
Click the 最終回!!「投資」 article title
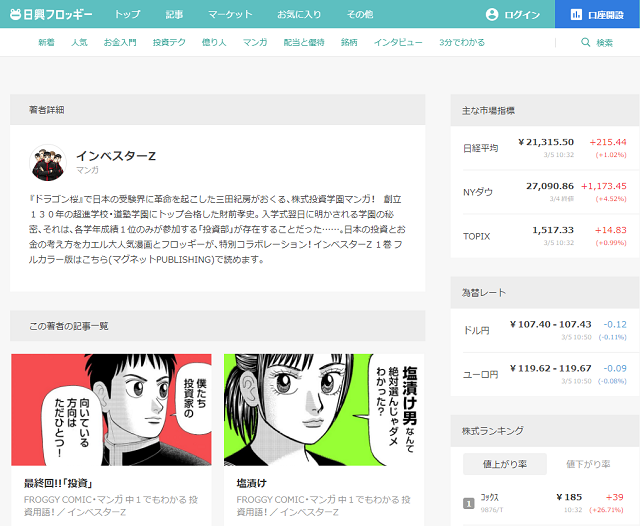click(58, 484)
